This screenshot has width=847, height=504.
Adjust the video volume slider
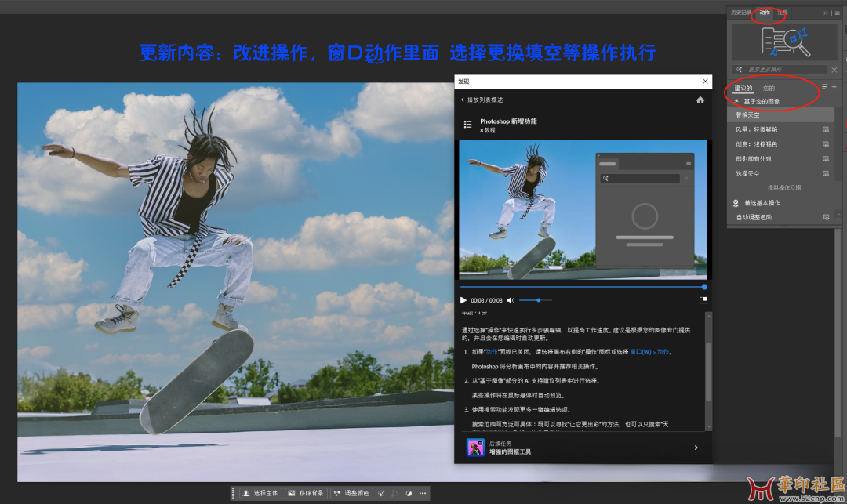[x=536, y=300]
